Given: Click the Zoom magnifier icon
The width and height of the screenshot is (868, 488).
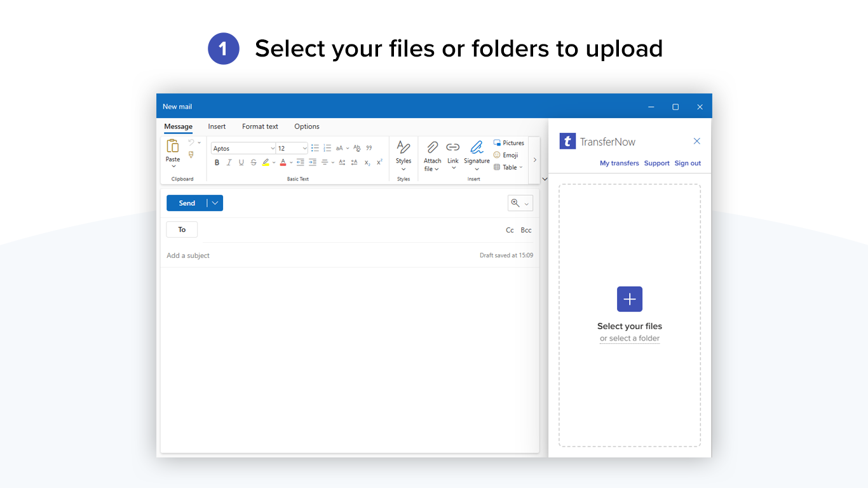Looking at the screenshot, I should pyautogui.click(x=515, y=203).
